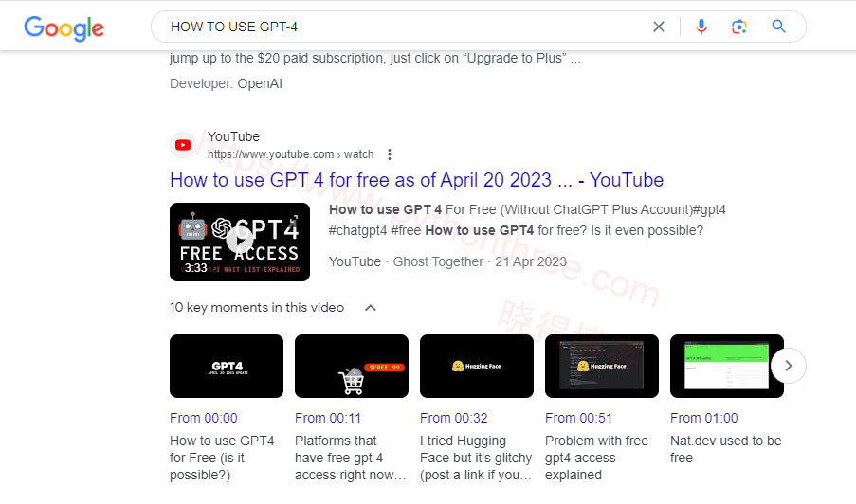856x504 pixels.
Task: Click the 'How to use GPT4 for Free (is it possible?)' caption
Action: coord(222,458)
